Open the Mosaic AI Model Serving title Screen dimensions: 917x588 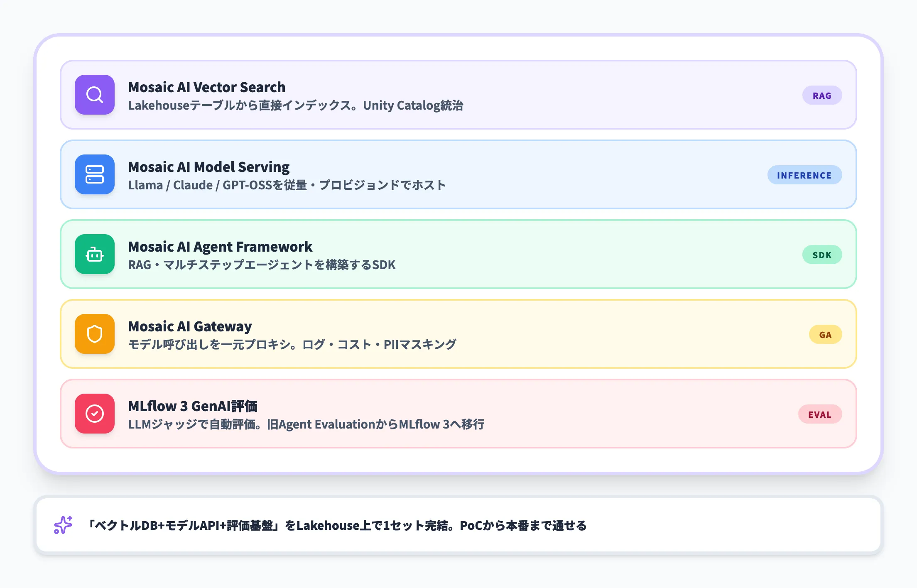[x=209, y=167]
